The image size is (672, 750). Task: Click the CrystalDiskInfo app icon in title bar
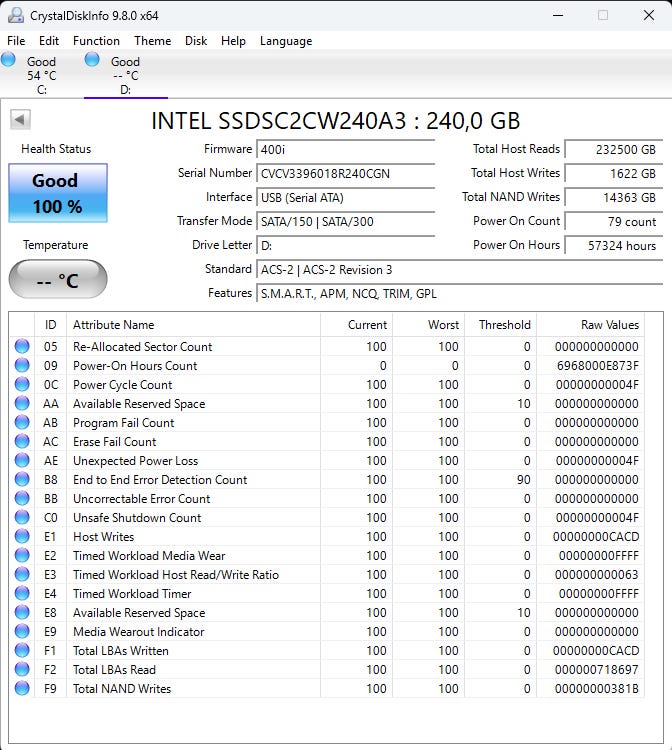click(x=16, y=15)
